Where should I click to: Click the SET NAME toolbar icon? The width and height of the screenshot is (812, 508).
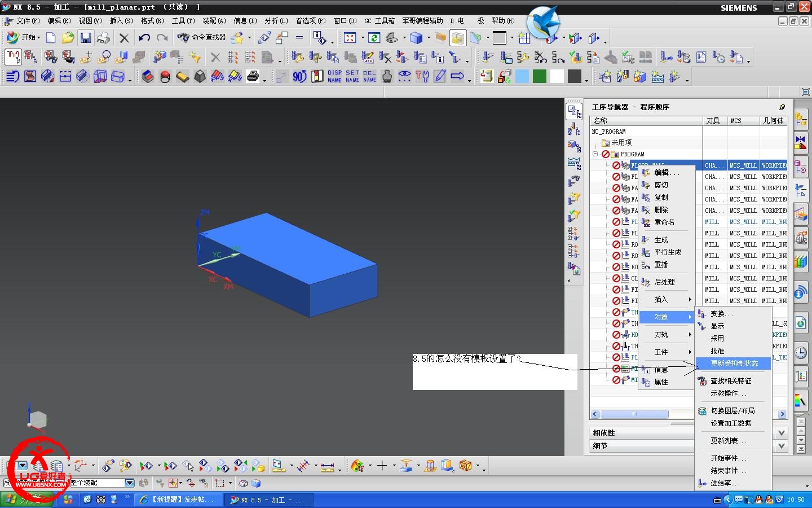pyautogui.click(x=352, y=76)
